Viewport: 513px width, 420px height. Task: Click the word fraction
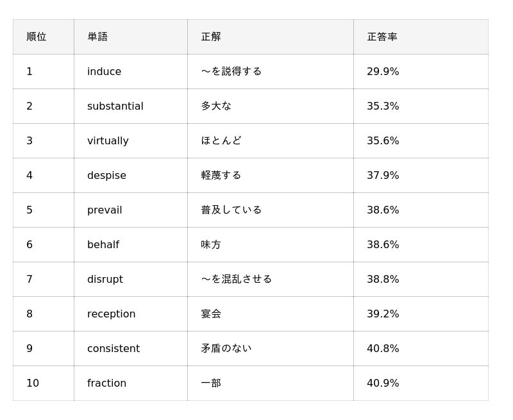tap(106, 383)
